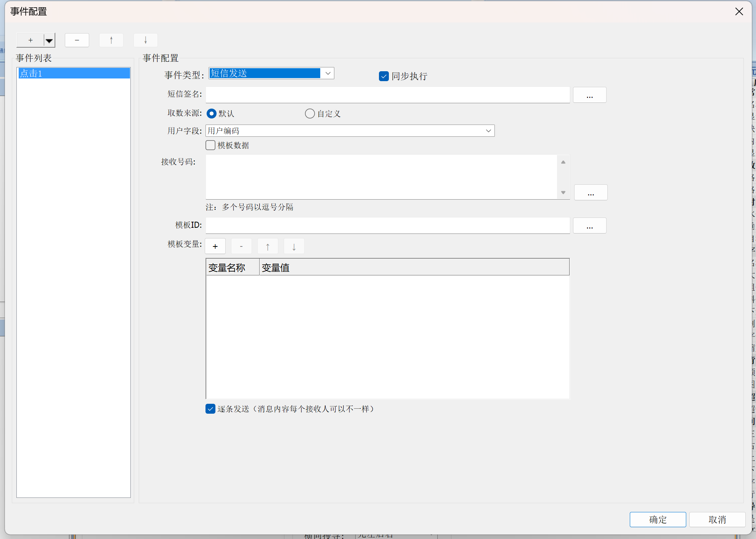Click the 确定 button

[658, 520]
